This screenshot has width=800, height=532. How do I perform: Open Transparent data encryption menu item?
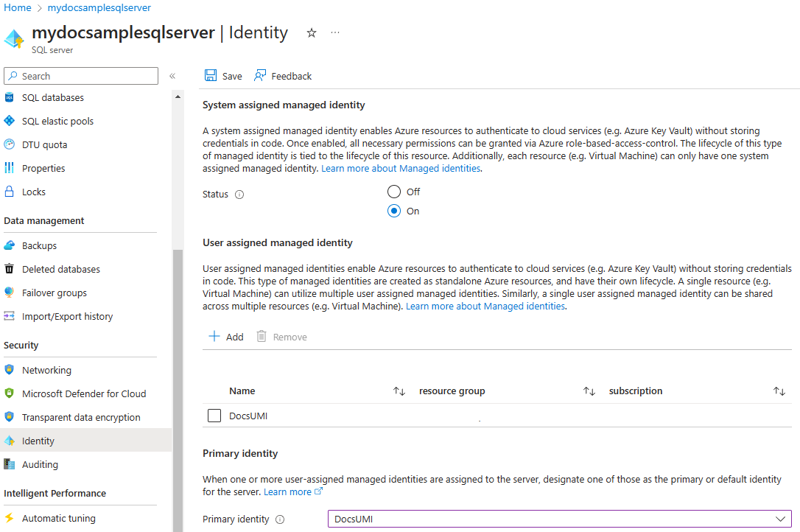(80, 417)
